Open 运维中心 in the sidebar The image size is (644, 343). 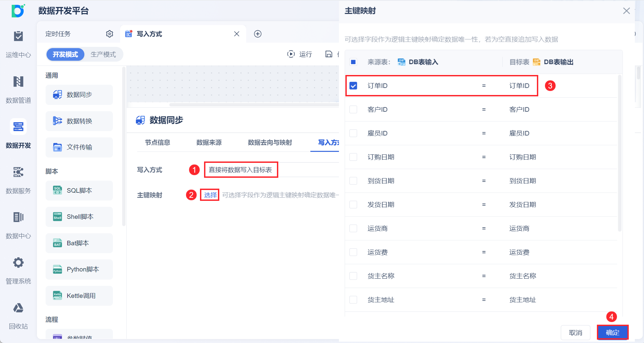tap(18, 44)
